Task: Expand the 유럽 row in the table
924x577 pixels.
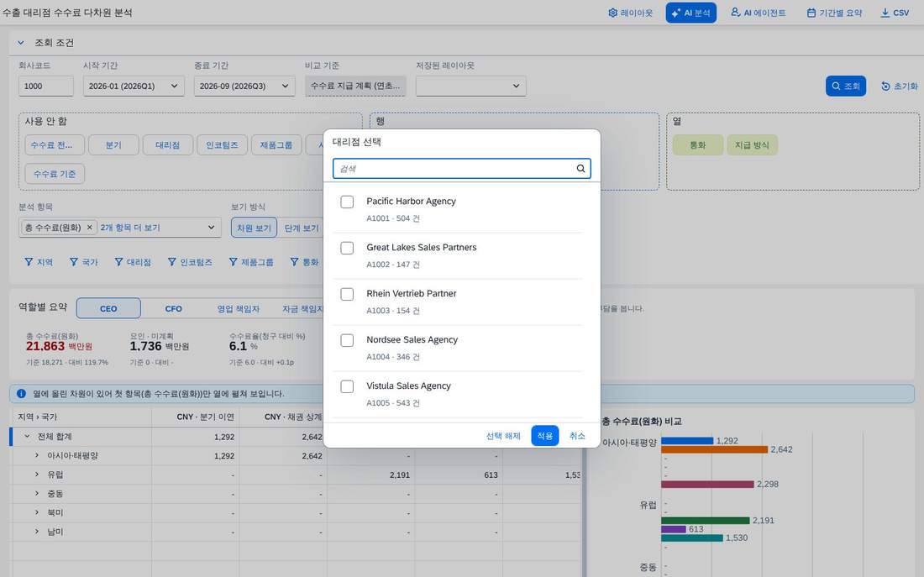Action: [x=36, y=475]
